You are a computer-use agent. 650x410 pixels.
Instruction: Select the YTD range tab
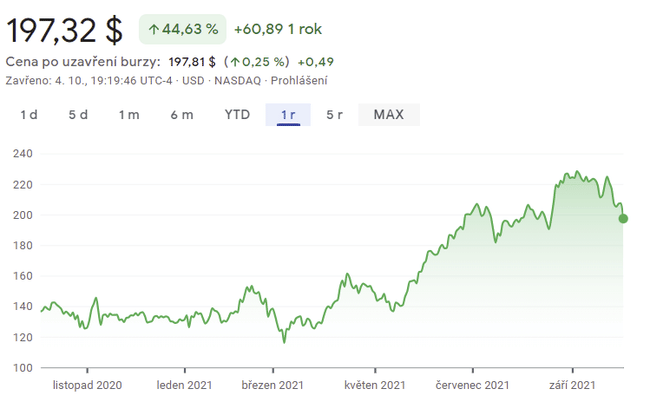237,114
